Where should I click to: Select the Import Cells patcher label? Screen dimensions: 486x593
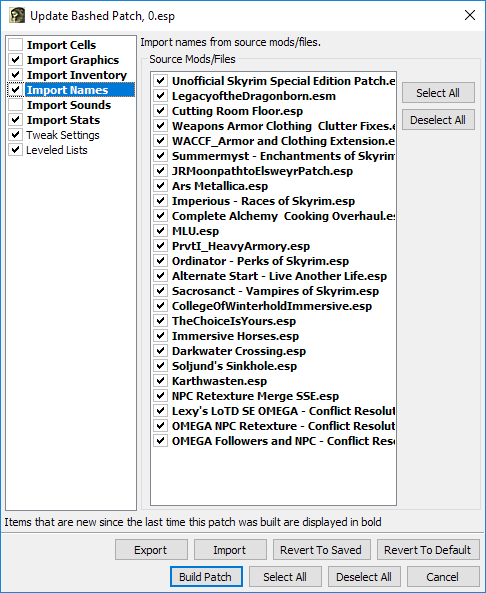61,45
